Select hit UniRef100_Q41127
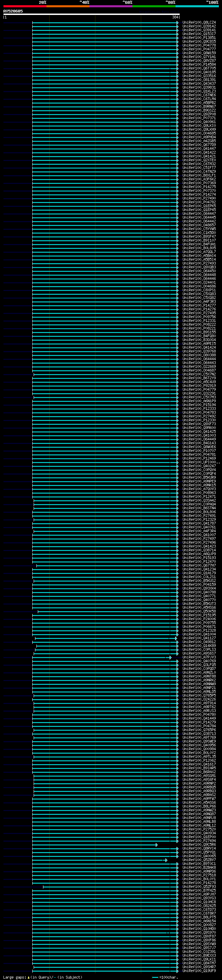 click(199, 638)
